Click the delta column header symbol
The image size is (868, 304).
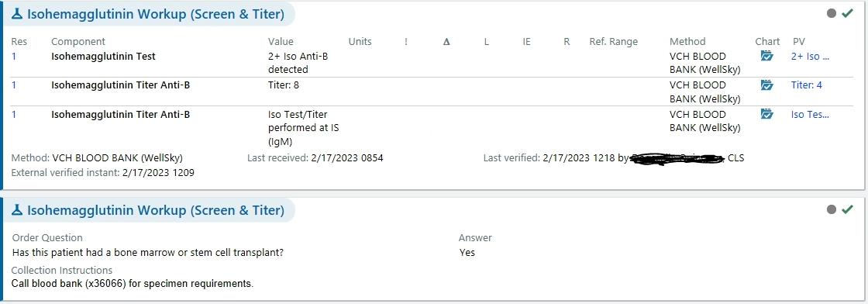[446, 42]
